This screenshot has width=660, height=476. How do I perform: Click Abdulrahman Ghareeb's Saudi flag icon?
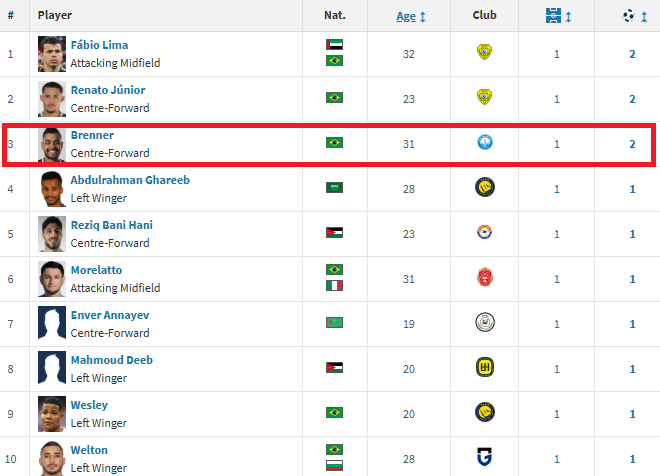tap(334, 187)
